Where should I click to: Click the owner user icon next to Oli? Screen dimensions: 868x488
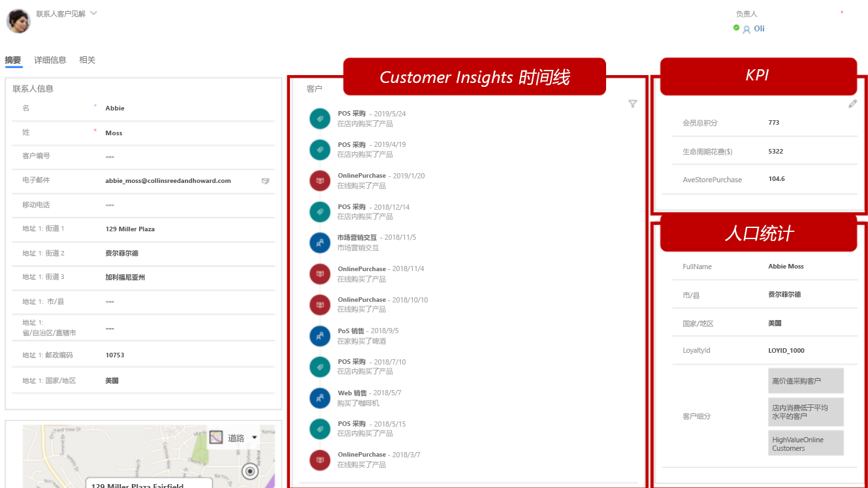click(x=747, y=29)
